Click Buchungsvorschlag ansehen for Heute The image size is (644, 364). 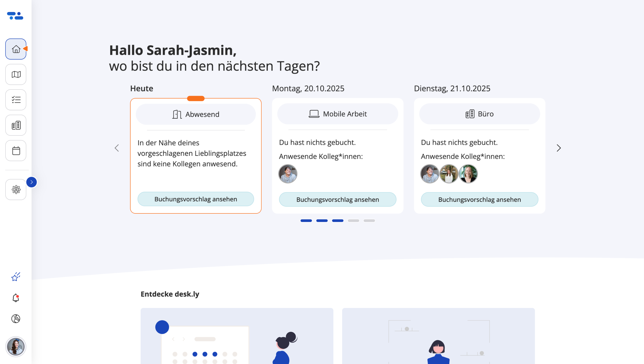click(x=196, y=199)
